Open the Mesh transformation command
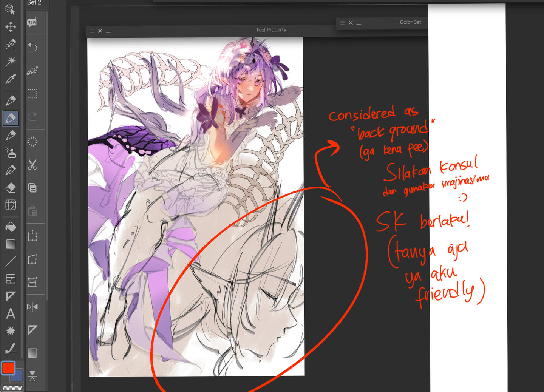 tap(32, 282)
